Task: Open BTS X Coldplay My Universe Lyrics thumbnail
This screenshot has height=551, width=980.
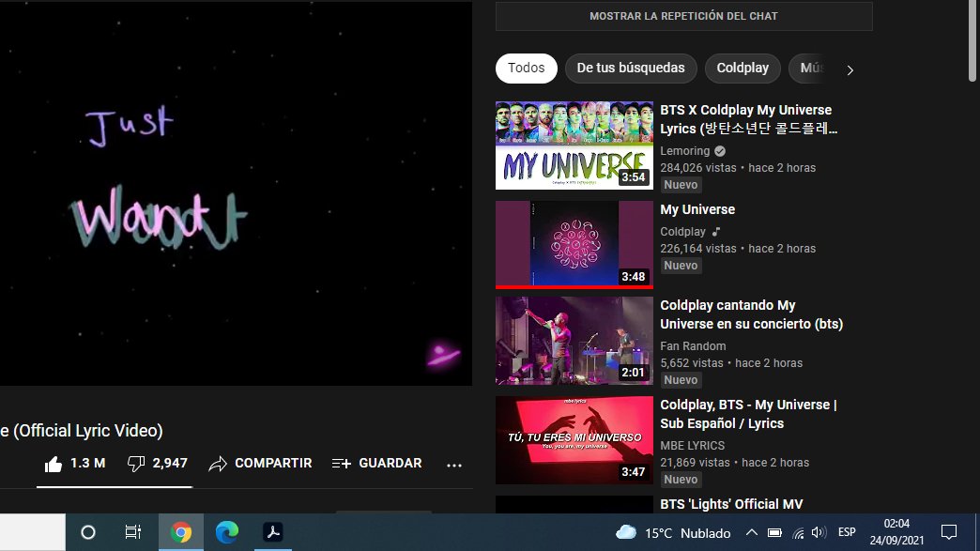Action: (x=574, y=145)
